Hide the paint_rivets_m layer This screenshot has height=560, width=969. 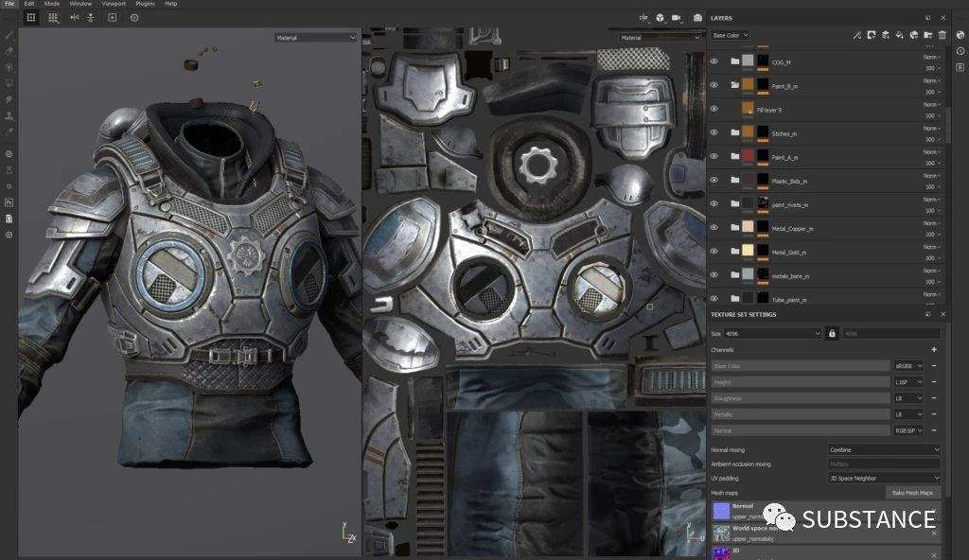714,203
